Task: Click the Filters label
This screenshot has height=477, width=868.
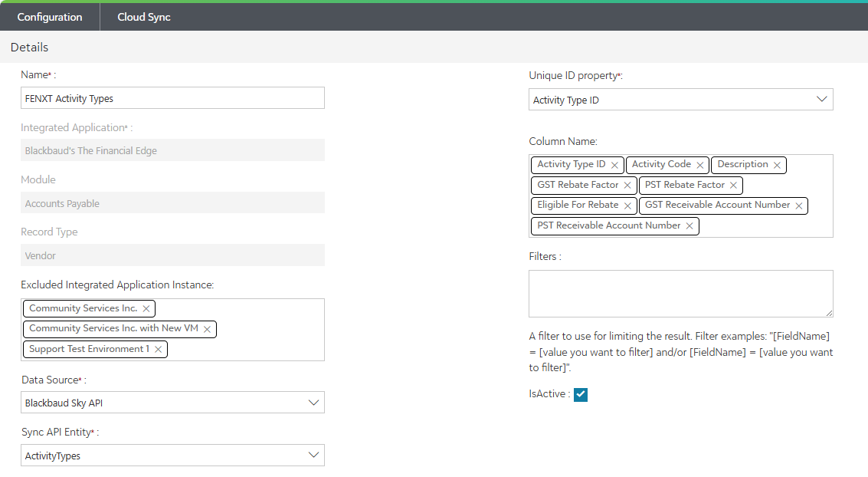Action: click(545, 256)
